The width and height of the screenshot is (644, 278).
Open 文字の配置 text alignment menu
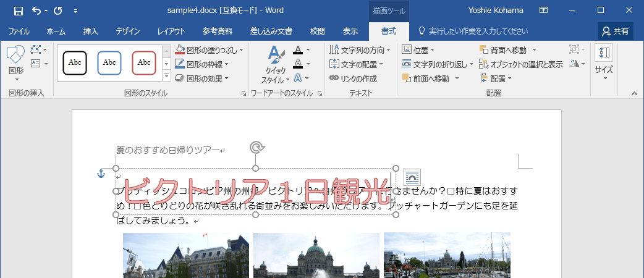pos(356,64)
